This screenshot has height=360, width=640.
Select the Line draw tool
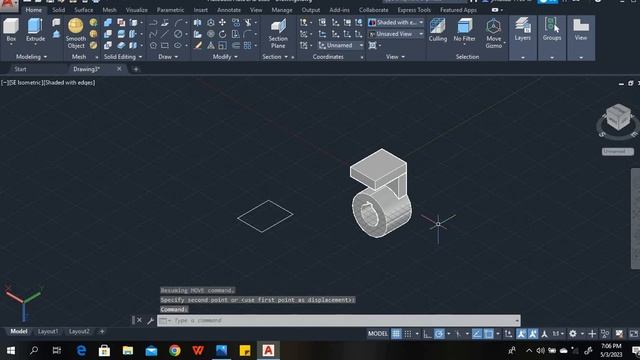click(x=165, y=34)
